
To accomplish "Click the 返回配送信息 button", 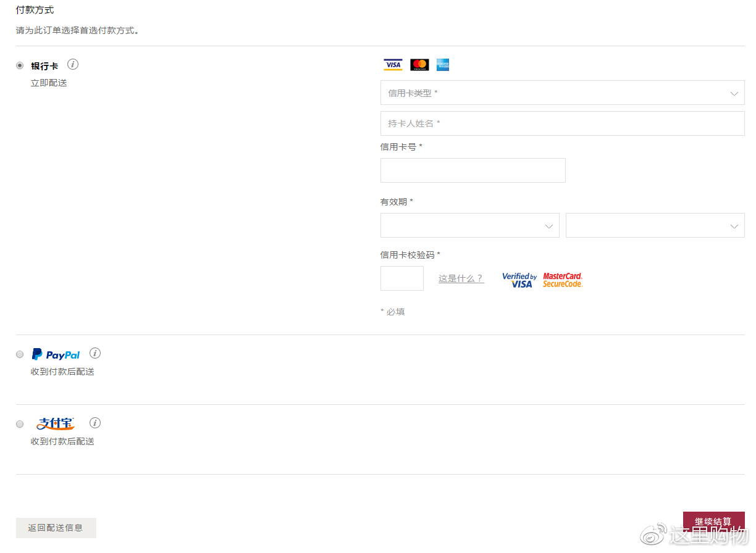I will [56, 528].
